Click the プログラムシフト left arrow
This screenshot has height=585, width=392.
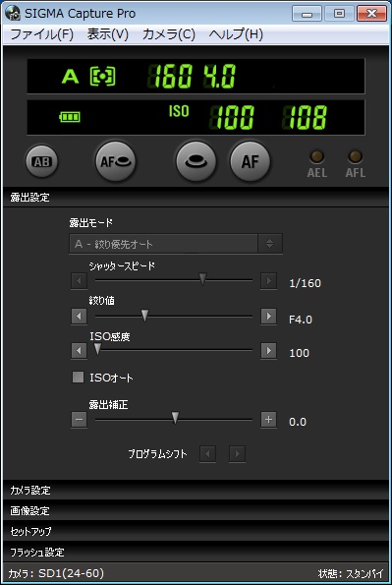207,454
